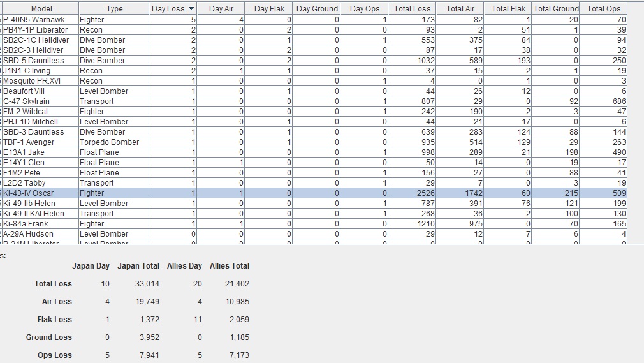Click Torpedo Bomber type cell
The width and height of the screenshot is (644, 363).
tap(113, 142)
